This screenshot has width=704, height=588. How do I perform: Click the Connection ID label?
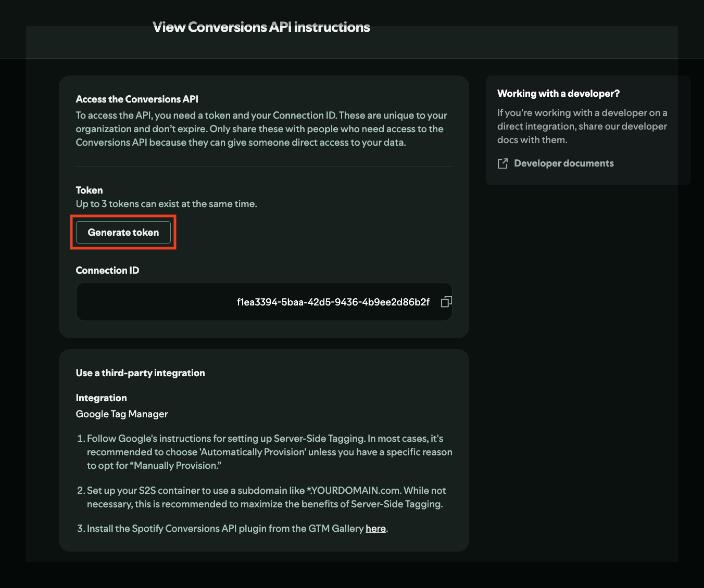tap(107, 271)
